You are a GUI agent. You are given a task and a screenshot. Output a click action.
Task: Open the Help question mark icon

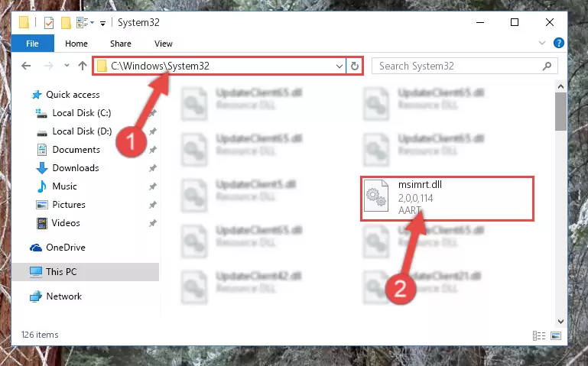(x=558, y=43)
